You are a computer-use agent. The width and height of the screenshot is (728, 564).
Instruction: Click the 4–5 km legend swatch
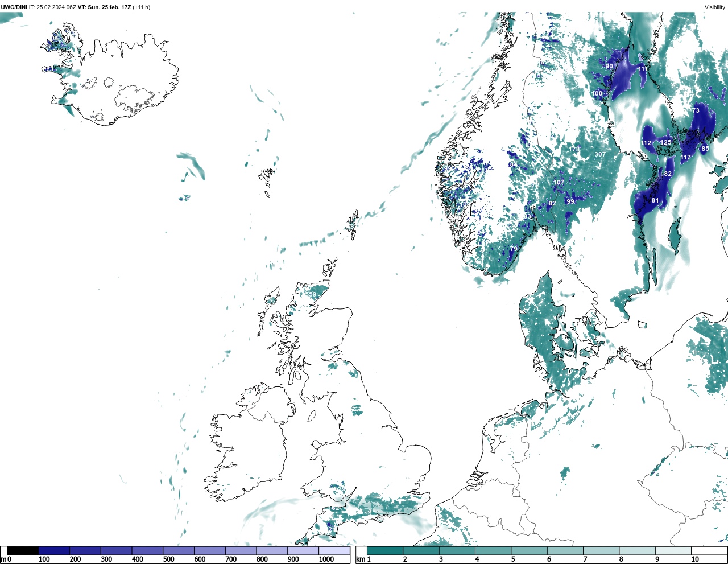tap(493, 551)
